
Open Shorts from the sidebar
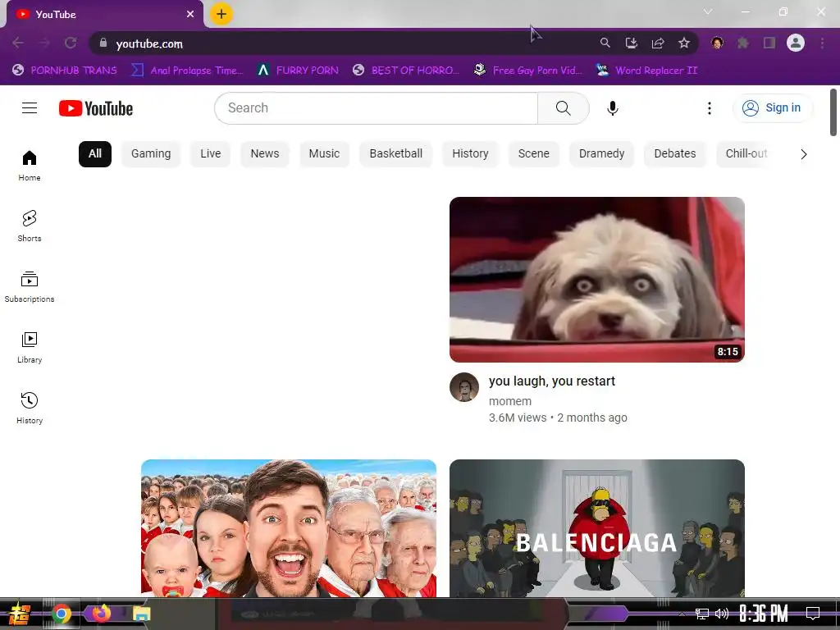[30, 226]
